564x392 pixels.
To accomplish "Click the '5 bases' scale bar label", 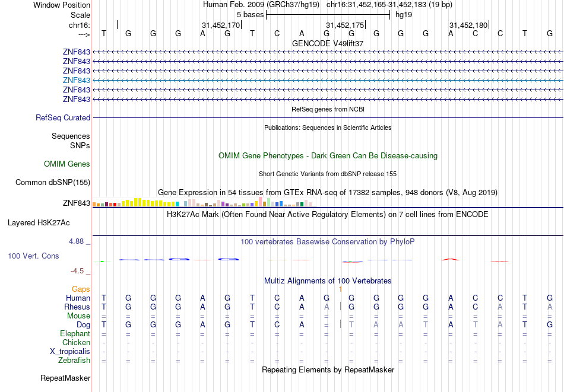I will [250, 15].
